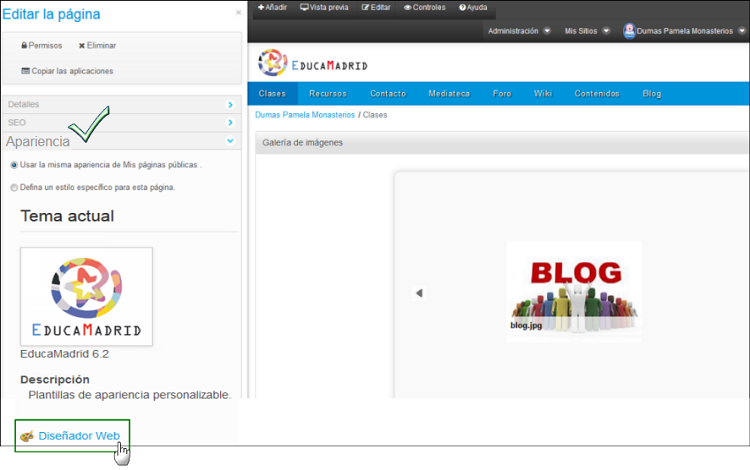
Task: Click the lock icon beside Permisos
Action: (x=24, y=46)
